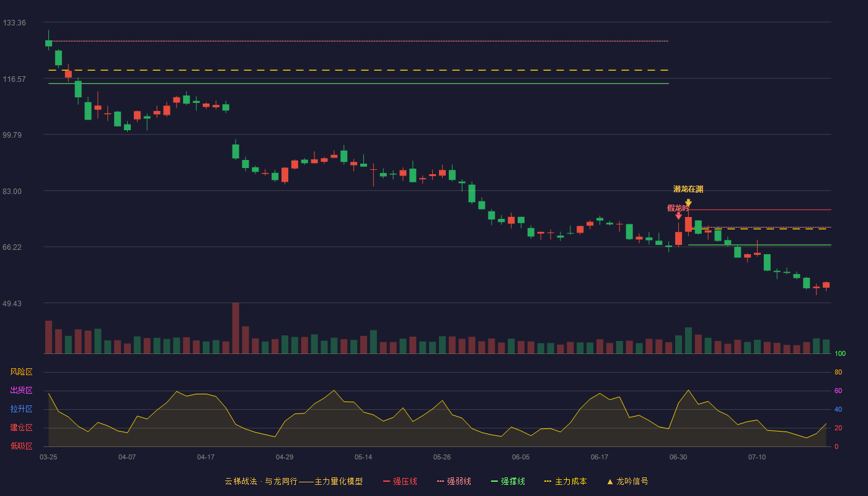Click the 假龙吟 red arrow marker
Image resolution: width=868 pixels, height=496 pixels.
678,215
